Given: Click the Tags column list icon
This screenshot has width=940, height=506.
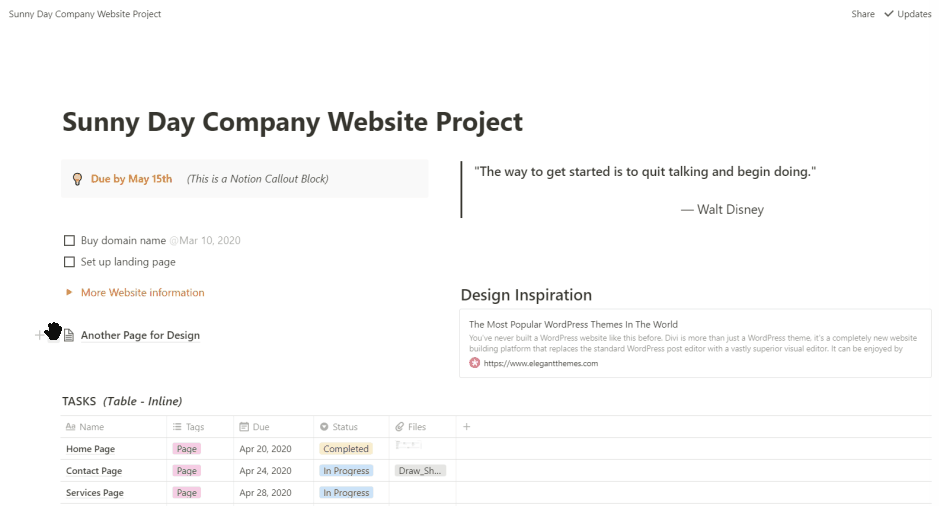Looking at the screenshot, I should pos(177,427).
